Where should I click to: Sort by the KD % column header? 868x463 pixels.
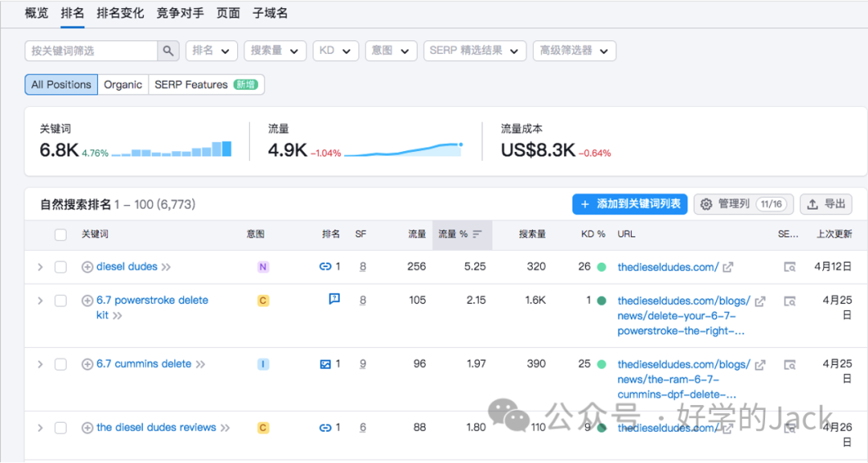pyautogui.click(x=593, y=234)
